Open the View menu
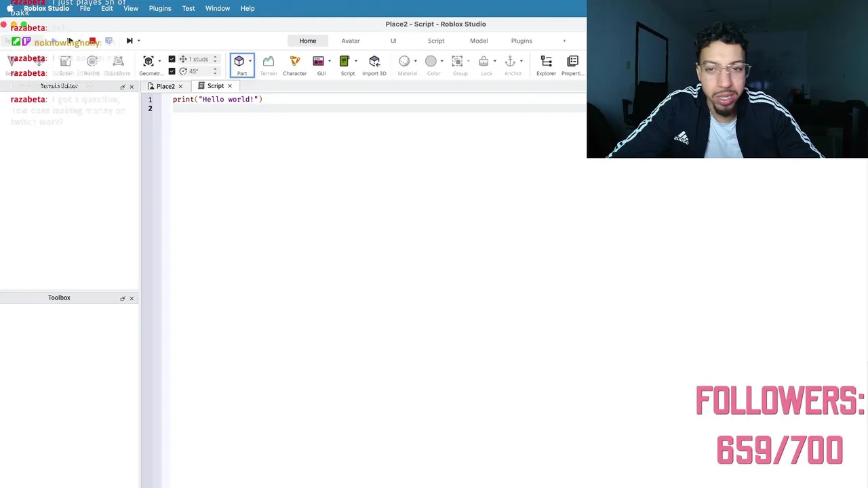868x488 pixels. pos(131,8)
